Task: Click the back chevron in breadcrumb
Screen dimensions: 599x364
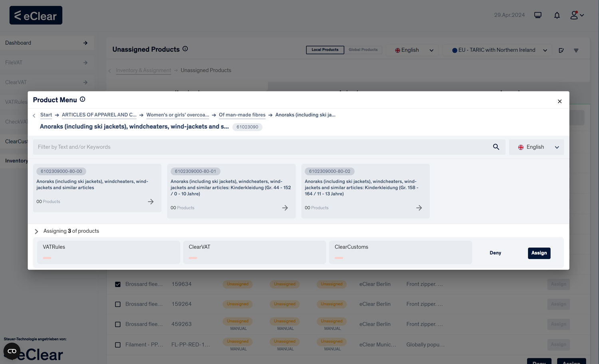Action: [34, 115]
